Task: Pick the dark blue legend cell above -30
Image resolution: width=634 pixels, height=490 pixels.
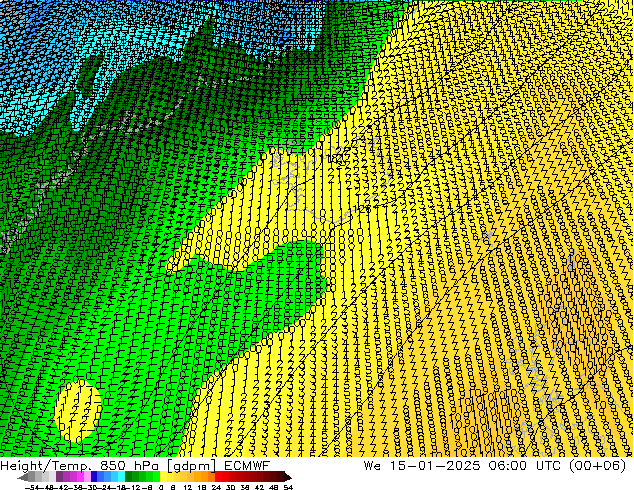Action: (94, 477)
